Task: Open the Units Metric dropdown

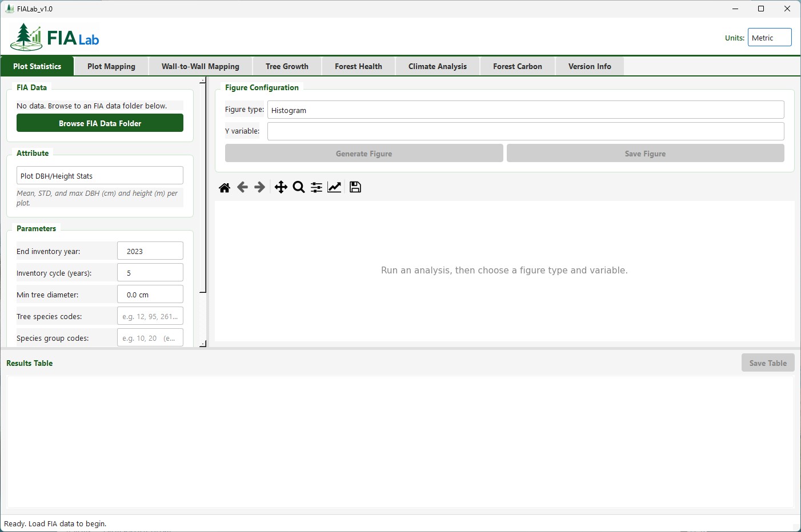Action: click(x=770, y=37)
